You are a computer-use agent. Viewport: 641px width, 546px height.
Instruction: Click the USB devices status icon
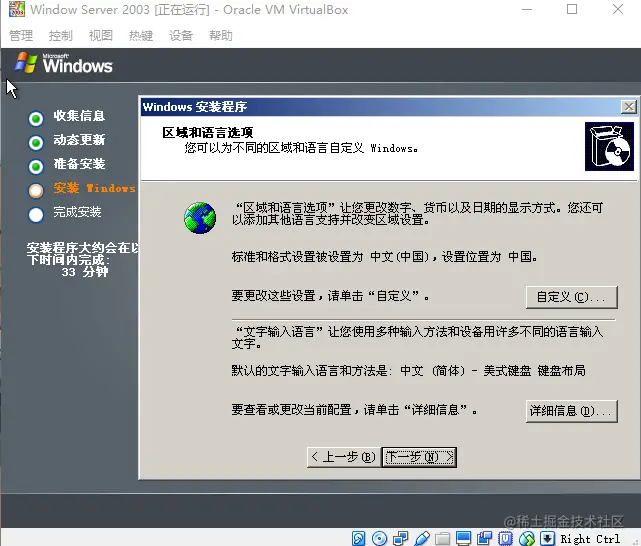coord(421,538)
